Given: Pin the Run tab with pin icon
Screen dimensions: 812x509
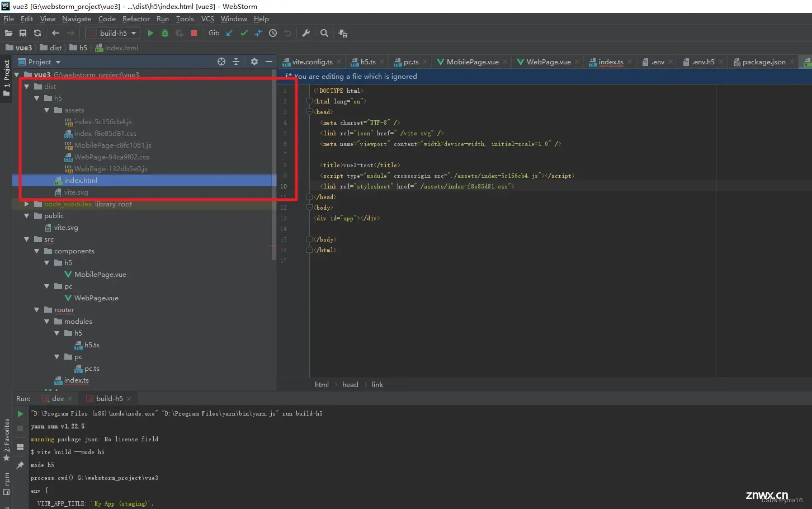Looking at the screenshot, I should pyautogui.click(x=20, y=465).
